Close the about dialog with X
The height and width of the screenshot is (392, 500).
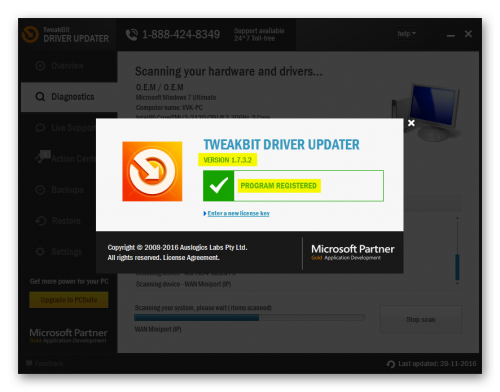pos(411,123)
